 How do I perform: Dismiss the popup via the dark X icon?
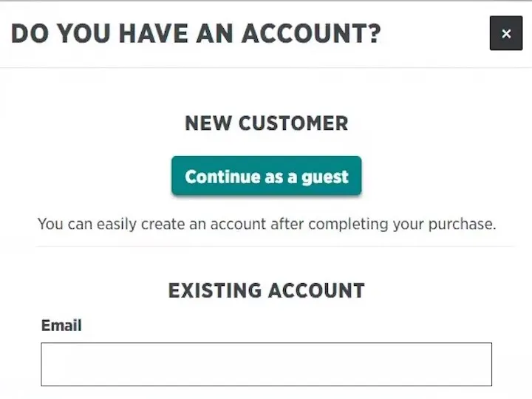pyautogui.click(x=505, y=33)
